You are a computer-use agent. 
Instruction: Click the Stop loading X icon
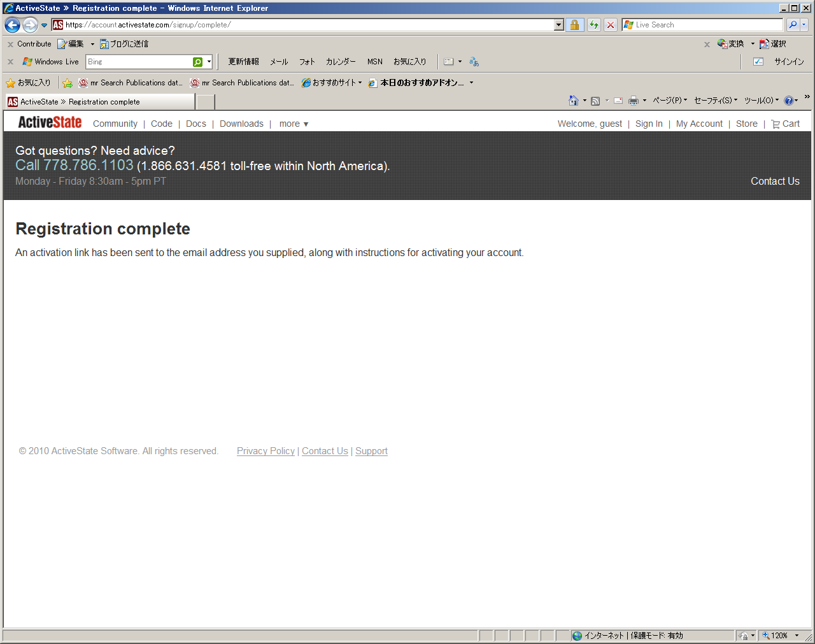[611, 25]
